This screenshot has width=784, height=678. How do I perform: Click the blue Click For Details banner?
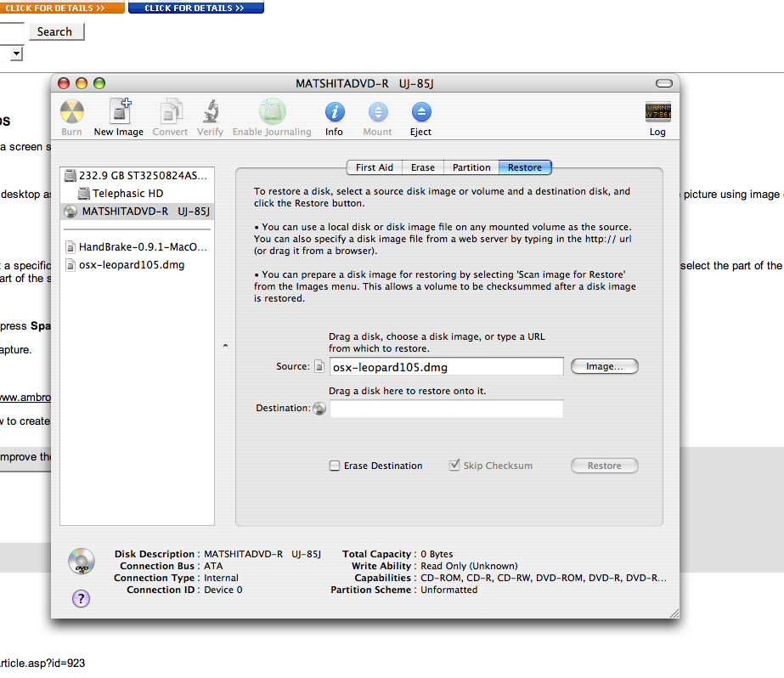tap(196, 8)
